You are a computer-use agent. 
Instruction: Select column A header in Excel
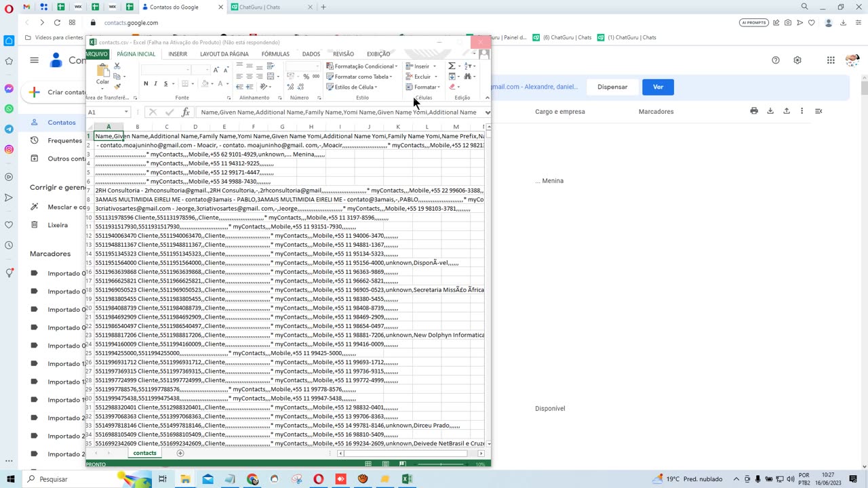108,127
